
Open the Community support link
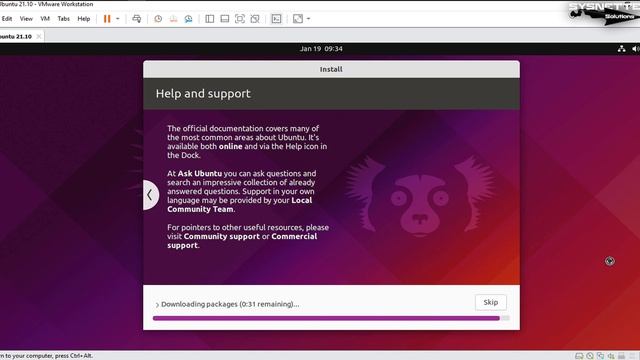(x=222, y=236)
